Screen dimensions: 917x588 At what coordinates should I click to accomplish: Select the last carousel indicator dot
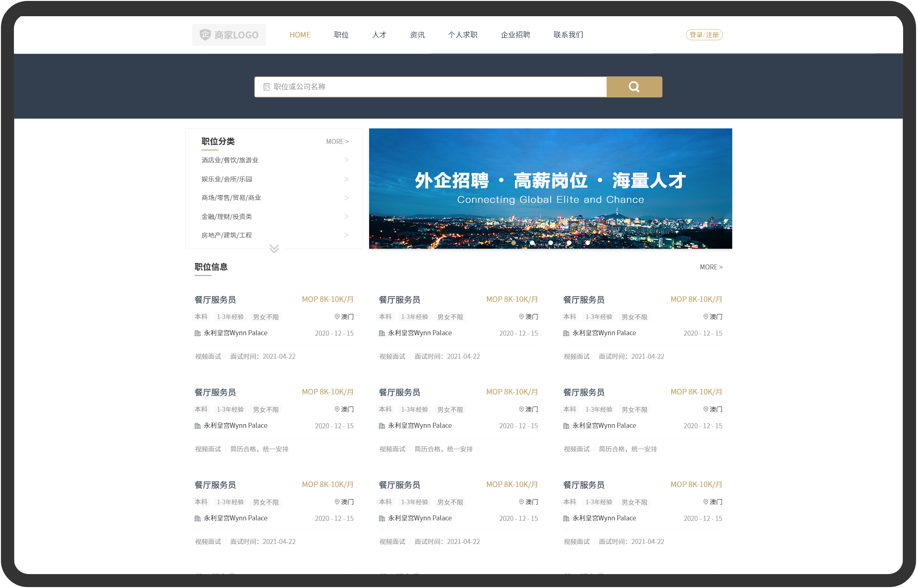(x=587, y=242)
